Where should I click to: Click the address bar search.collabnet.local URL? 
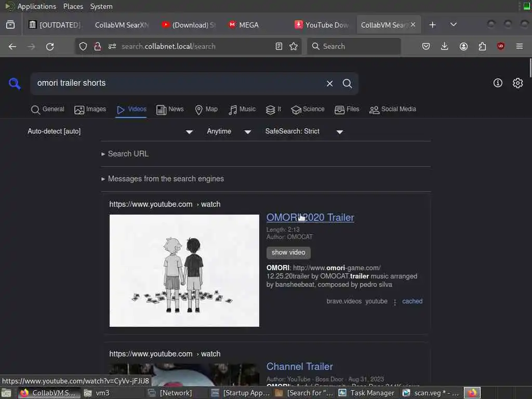coord(169,46)
